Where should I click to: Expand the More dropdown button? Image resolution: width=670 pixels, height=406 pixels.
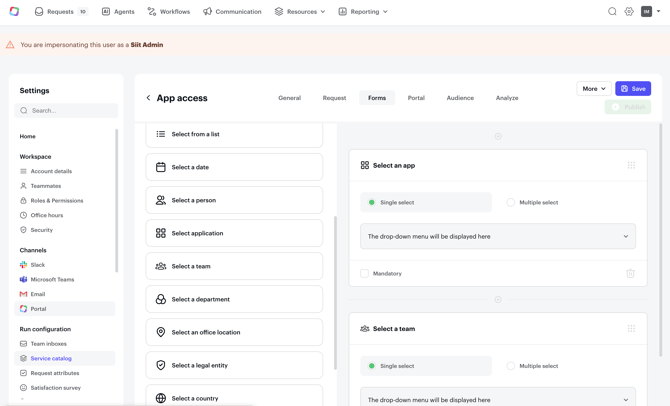(x=593, y=89)
